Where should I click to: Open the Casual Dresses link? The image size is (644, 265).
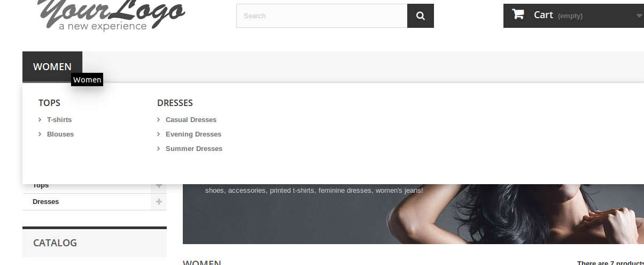pos(191,120)
